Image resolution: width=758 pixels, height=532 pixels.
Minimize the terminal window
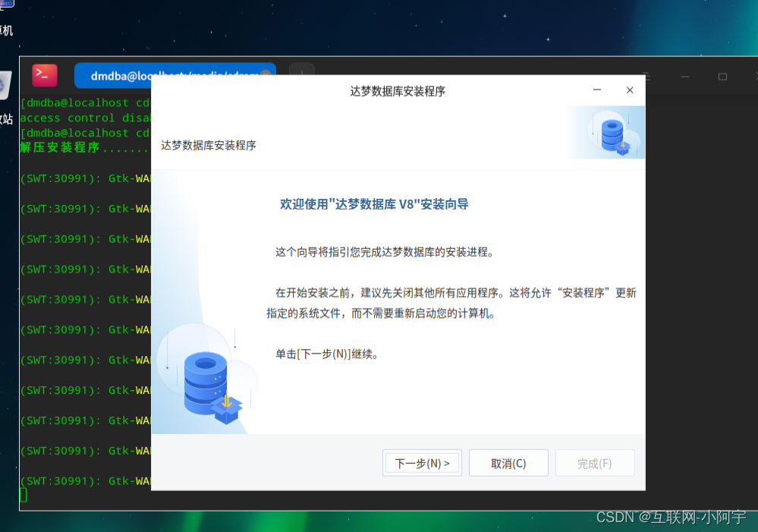click(x=684, y=77)
